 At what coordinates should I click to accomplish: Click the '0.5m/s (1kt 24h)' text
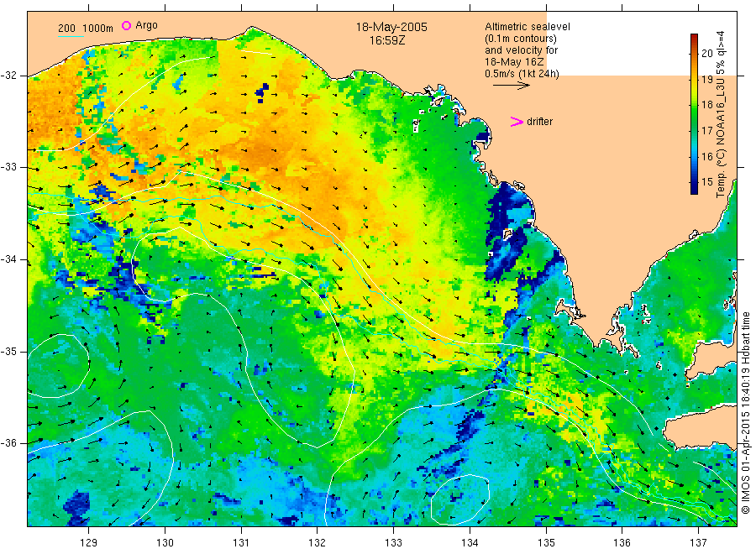[522, 74]
